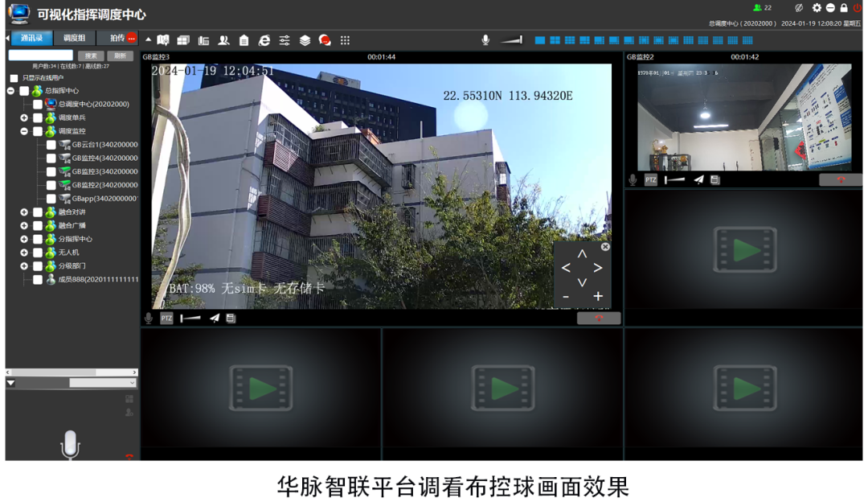Click the 搜索 search button
868x502 pixels.
pos(90,56)
